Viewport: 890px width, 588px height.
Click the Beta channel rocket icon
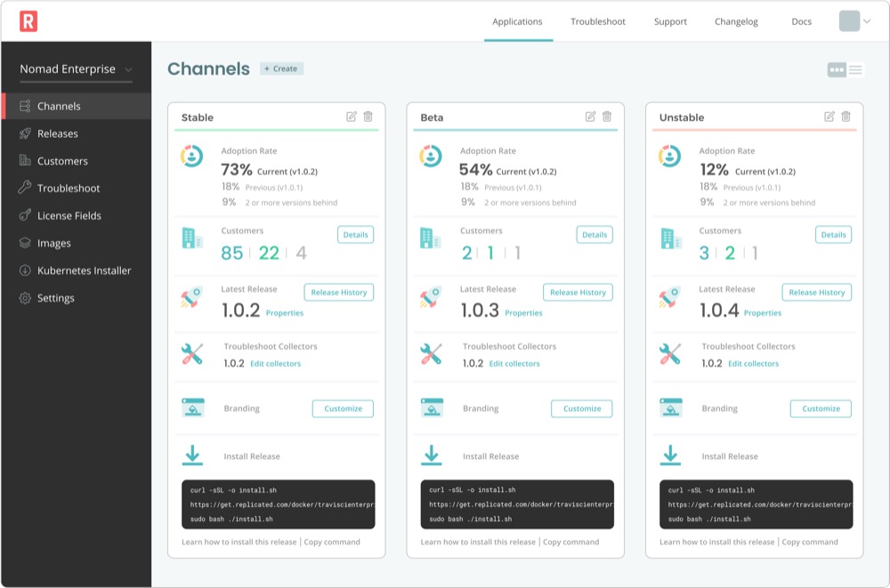pos(431,298)
